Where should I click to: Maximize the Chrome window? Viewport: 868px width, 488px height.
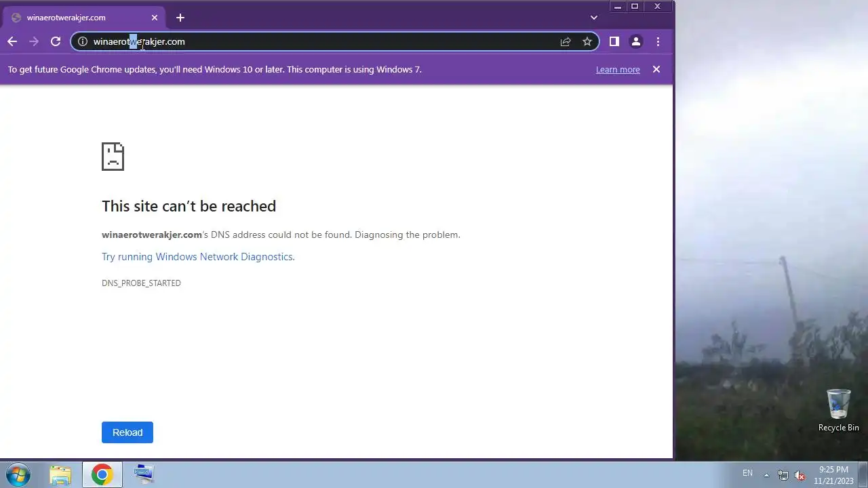(x=635, y=6)
